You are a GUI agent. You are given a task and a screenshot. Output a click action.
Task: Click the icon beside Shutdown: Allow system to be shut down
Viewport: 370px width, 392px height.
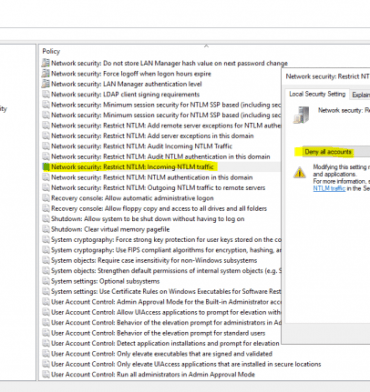click(x=46, y=219)
